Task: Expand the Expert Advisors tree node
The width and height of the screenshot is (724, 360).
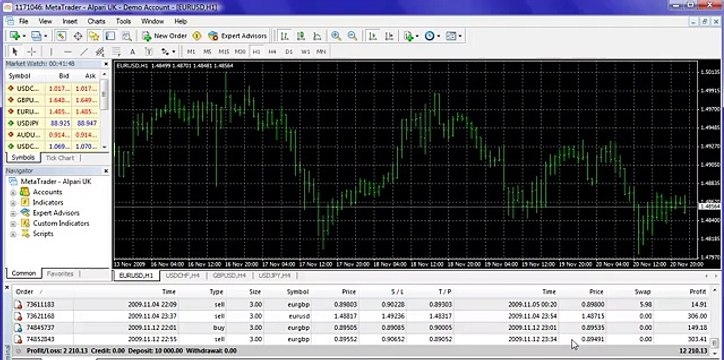Action: click(x=13, y=213)
